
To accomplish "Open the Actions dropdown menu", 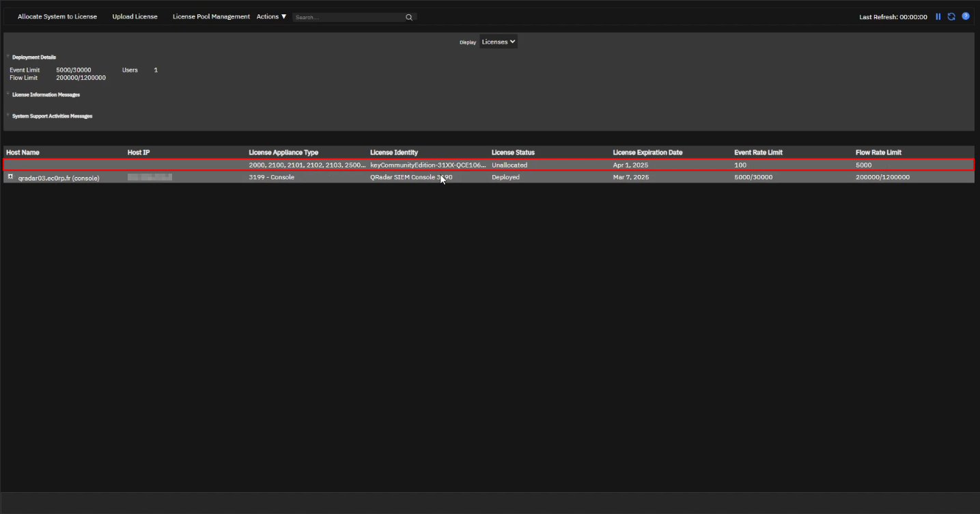I will click(271, 16).
